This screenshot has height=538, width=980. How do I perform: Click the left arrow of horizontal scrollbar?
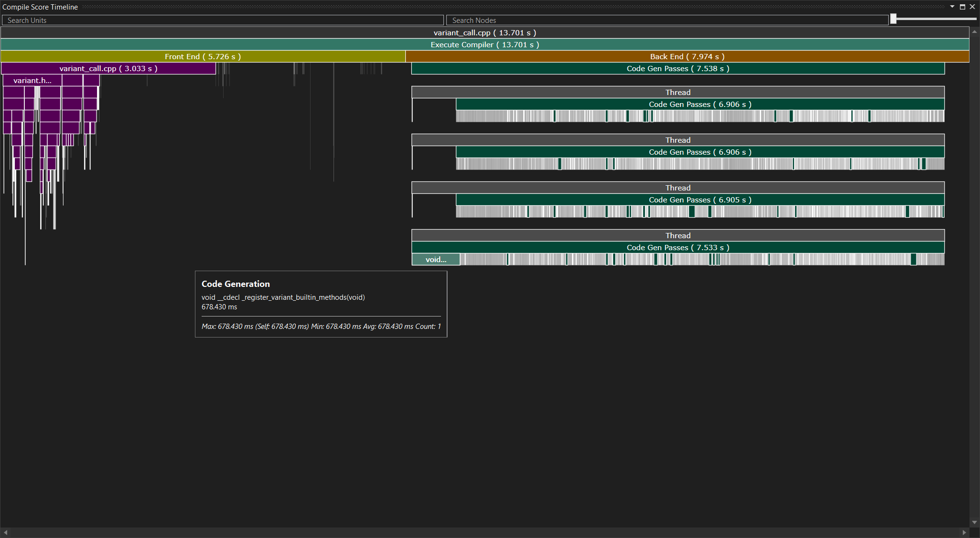tap(5, 532)
